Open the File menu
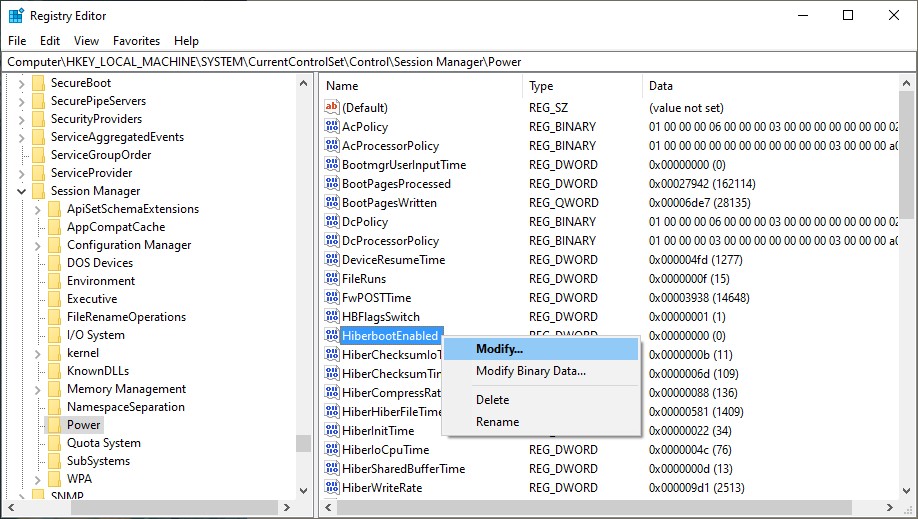The height and width of the screenshot is (519, 918). coord(17,40)
